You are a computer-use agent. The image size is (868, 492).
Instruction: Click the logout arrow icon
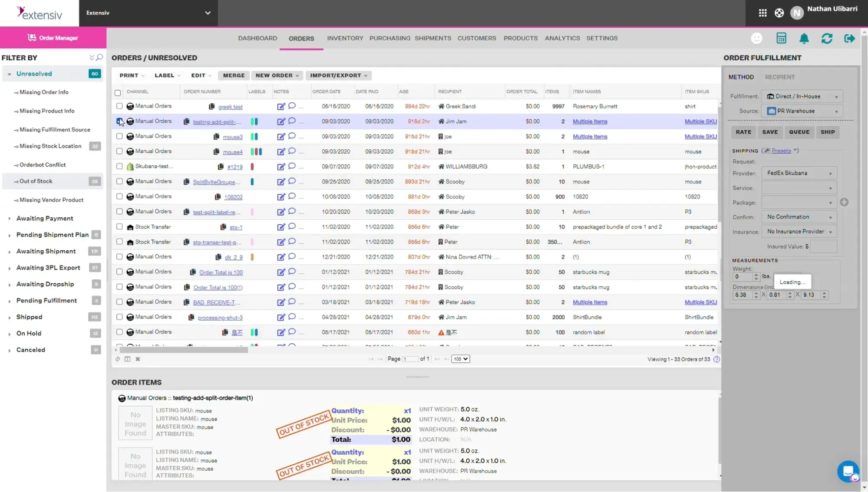[x=849, y=38]
